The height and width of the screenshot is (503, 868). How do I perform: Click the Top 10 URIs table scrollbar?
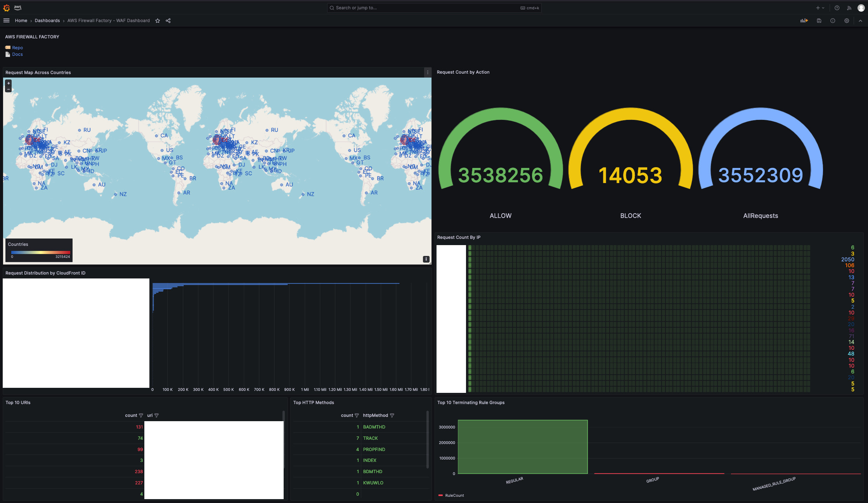[x=284, y=439]
